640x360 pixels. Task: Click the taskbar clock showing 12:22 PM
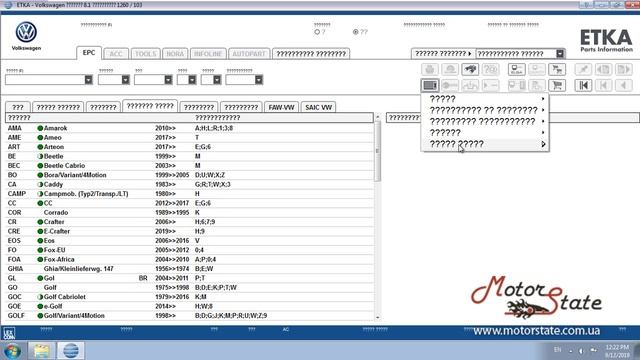click(617, 351)
